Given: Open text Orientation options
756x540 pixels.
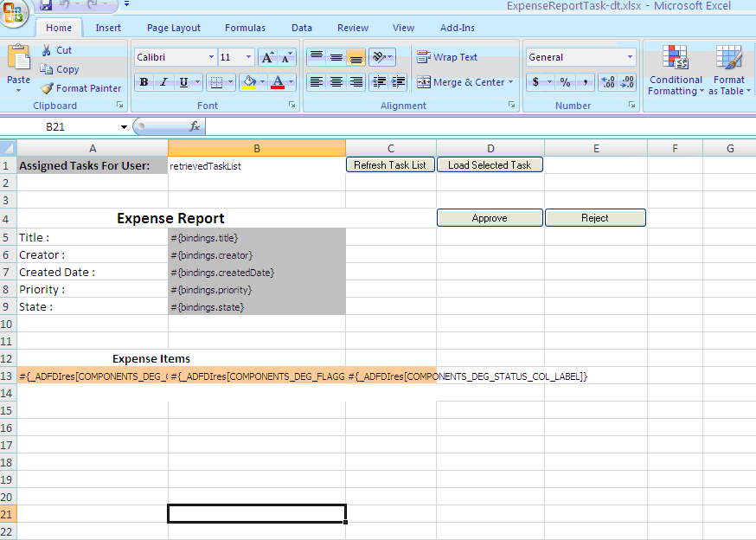Looking at the screenshot, I should [x=381, y=57].
